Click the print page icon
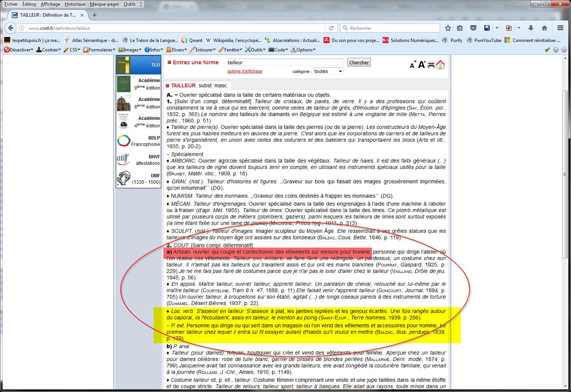571x392 pixels. point(431,65)
